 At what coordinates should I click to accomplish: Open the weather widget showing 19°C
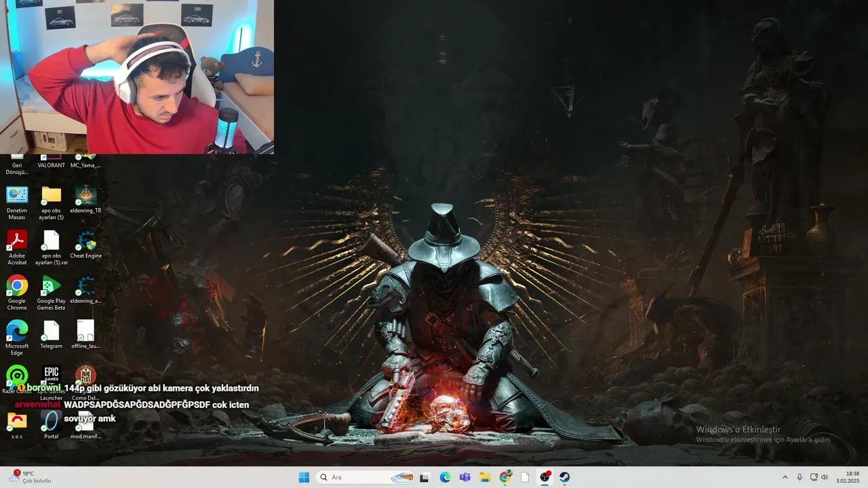(x=30, y=477)
